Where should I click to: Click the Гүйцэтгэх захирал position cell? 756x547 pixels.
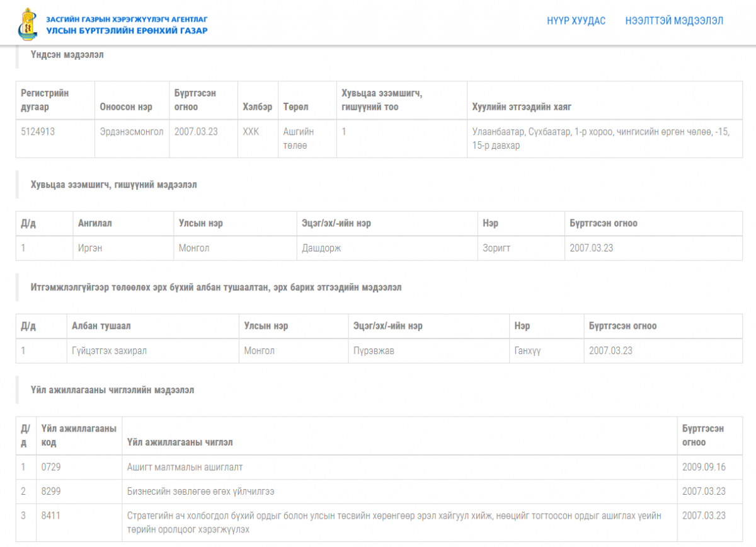[109, 350]
